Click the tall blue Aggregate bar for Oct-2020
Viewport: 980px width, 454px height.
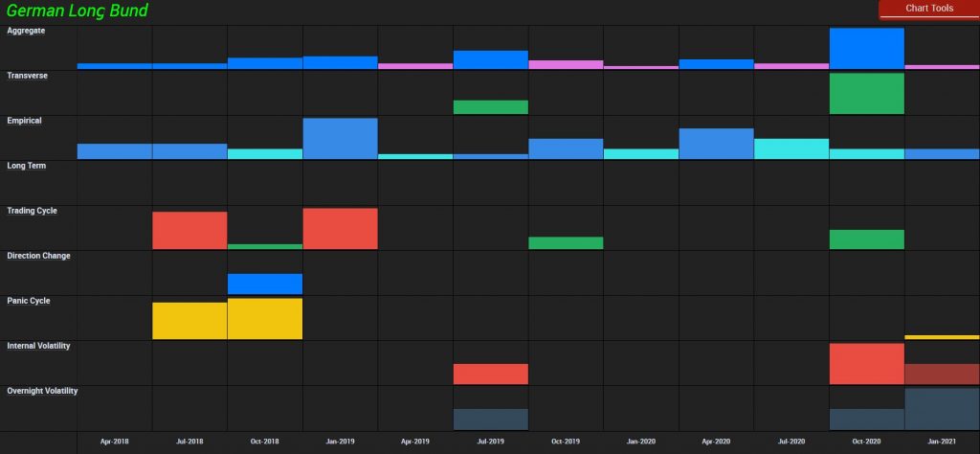coord(866,48)
